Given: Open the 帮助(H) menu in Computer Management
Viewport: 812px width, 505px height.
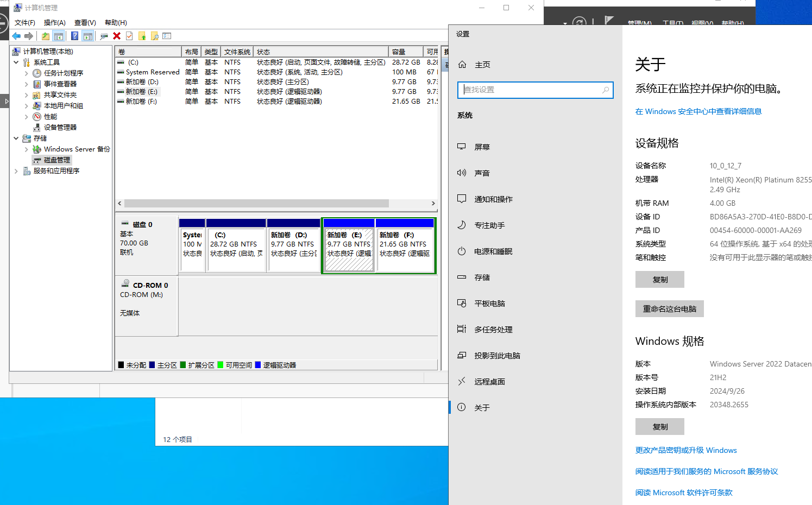Looking at the screenshot, I should coord(116,23).
